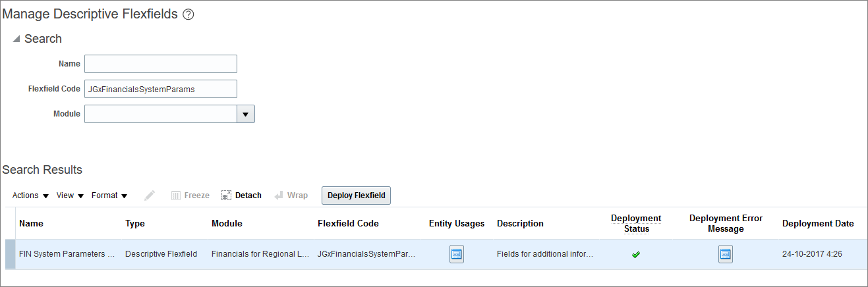Click 'Fields for additional infor...' description cell

coord(545,254)
